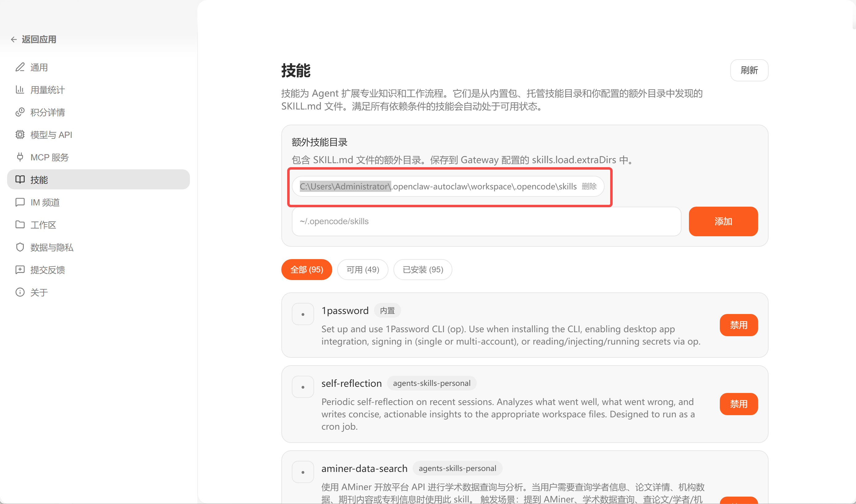The width and height of the screenshot is (856, 504).
Task: Select the 全部 (95) filter
Action: 306,270
